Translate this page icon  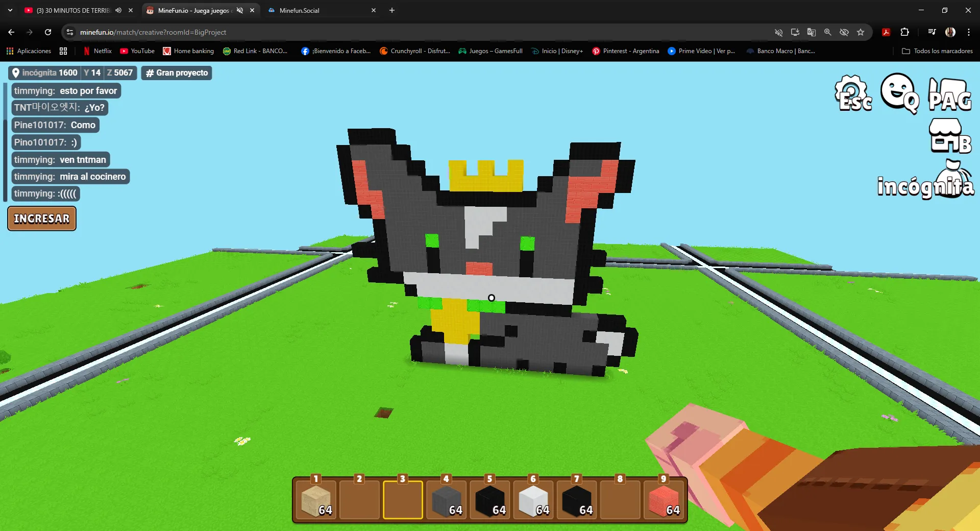(812, 32)
